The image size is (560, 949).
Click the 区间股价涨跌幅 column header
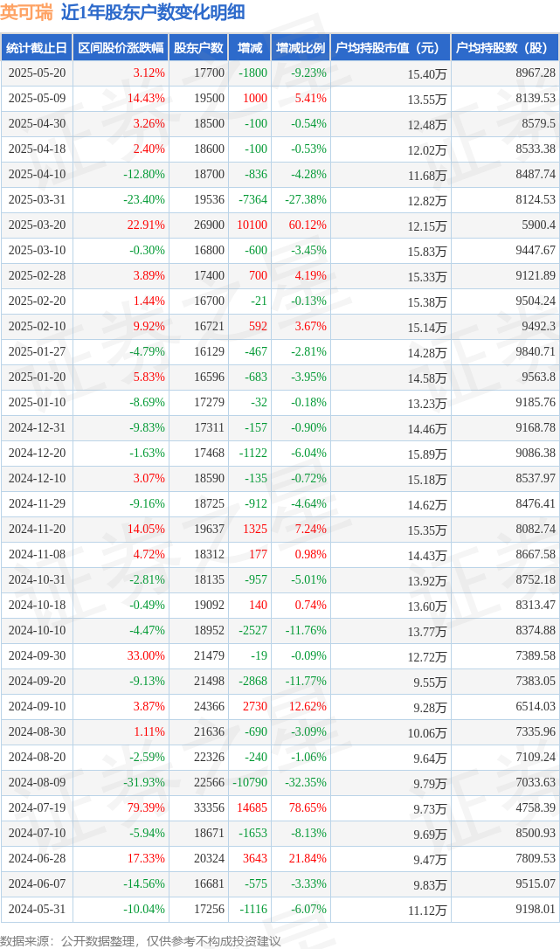121,48
